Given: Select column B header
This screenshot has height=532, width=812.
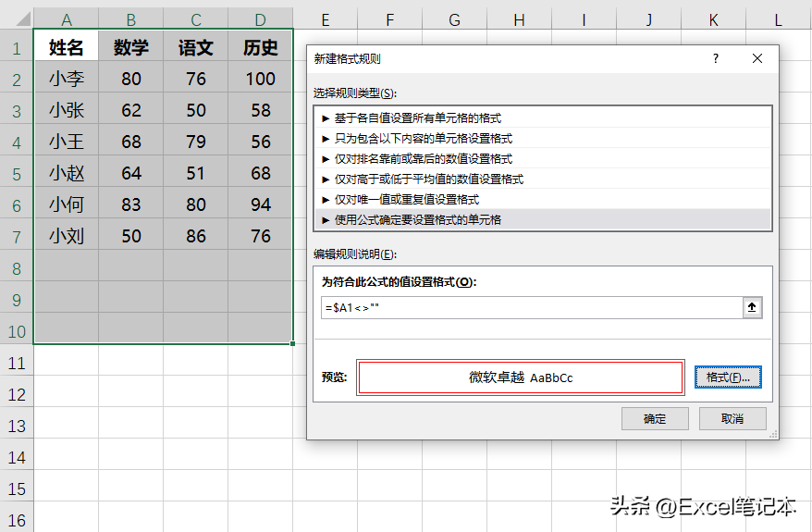Looking at the screenshot, I should [131, 19].
